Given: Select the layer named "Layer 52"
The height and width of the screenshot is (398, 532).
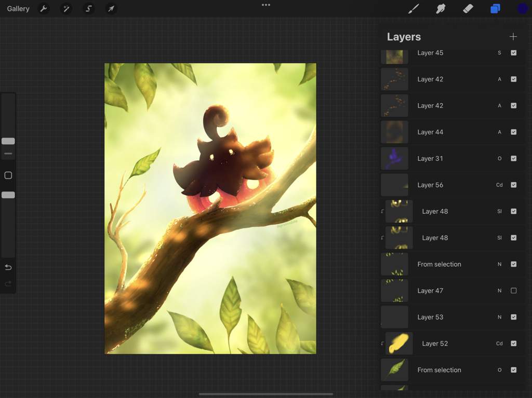Looking at the screenshot, I should 435,344.
